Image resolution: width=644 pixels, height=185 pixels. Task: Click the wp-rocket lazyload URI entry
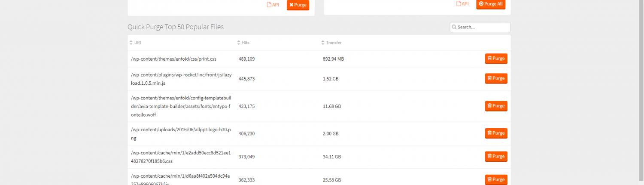(181, 79)
